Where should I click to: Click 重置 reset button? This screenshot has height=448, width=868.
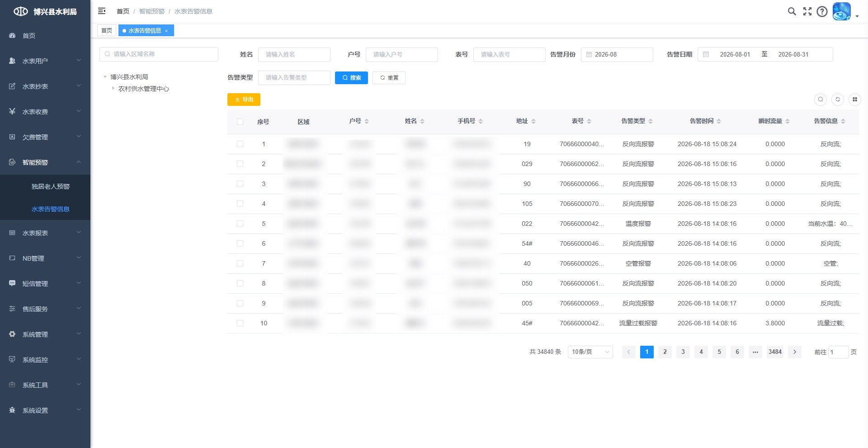[389, 78]
